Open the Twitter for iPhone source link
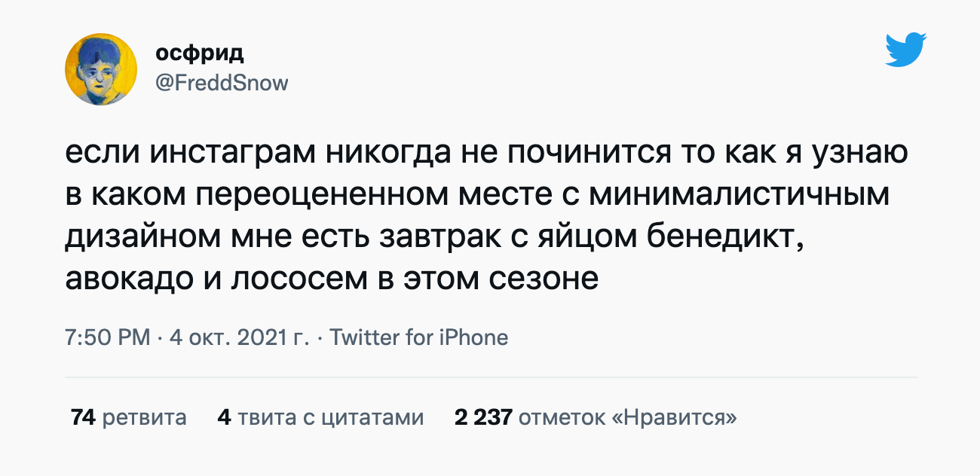The width and height of the screenshot is (980, 476). coord(419,337)
